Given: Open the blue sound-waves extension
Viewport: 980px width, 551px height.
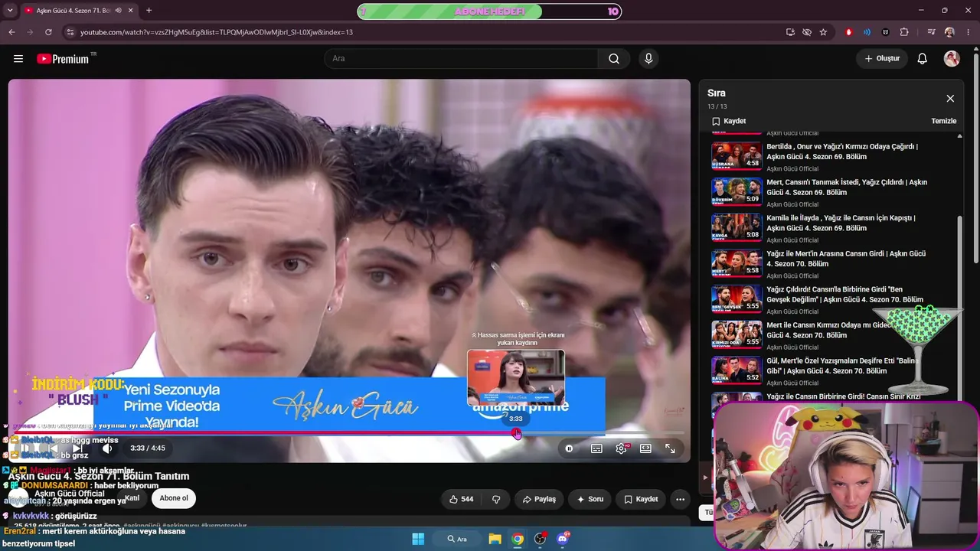Looking at the screenshot, I should click(867, 32).
